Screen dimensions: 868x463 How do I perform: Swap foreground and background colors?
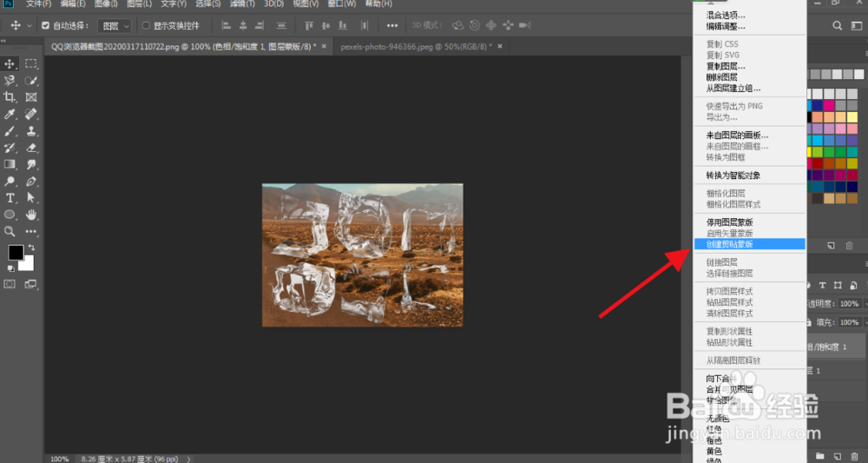click(x=31, y=248)
